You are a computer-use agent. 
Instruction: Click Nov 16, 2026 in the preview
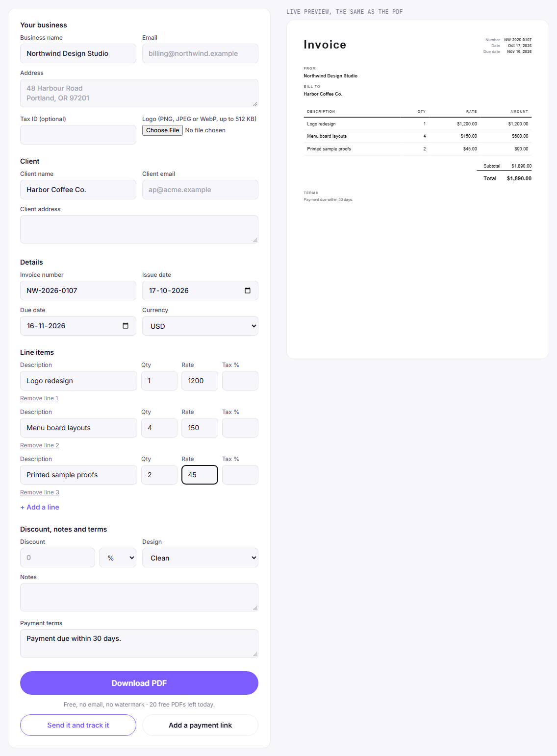tap(519, 51)
